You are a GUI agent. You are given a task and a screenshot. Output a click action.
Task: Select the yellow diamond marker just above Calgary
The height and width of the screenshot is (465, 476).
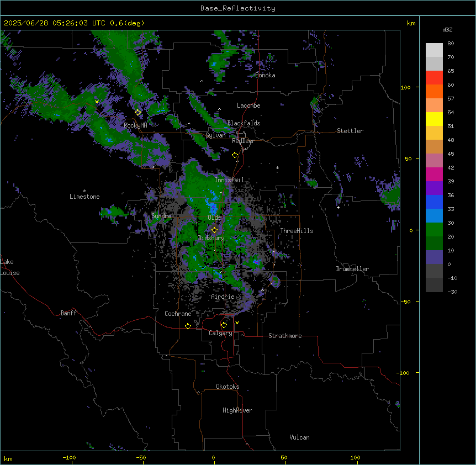pos(224,325)
